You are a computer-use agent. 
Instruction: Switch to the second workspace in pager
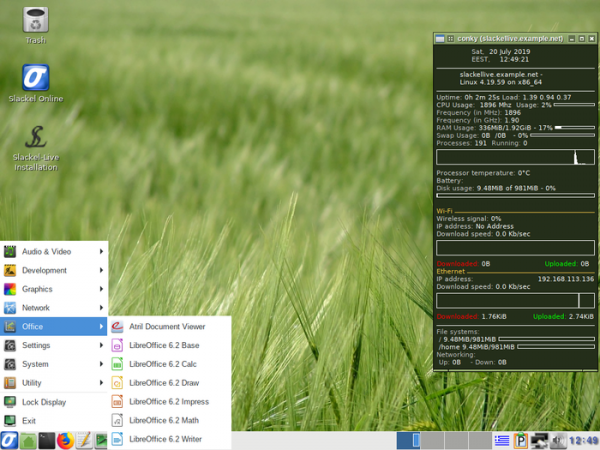point(430,440)
